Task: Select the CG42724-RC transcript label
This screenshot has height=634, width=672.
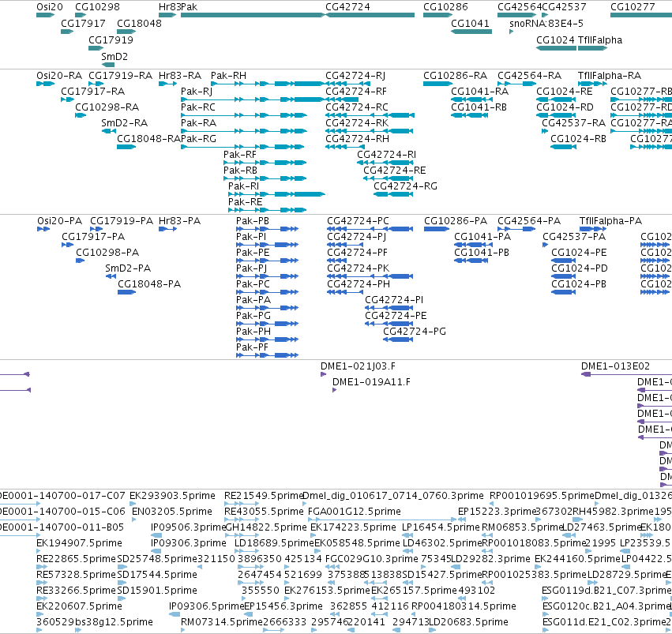Action: click(357, 107)
